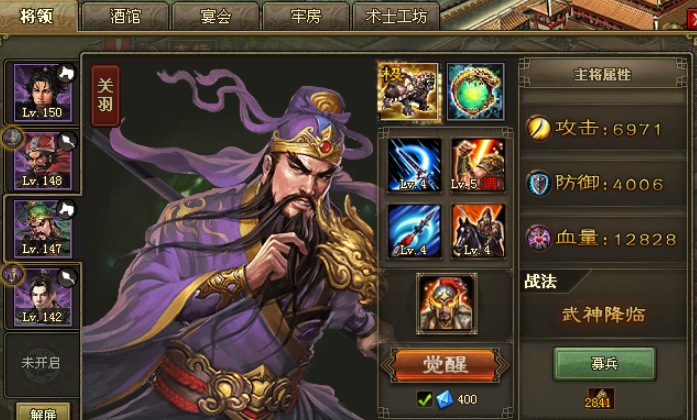
Task: Click the locked 未开启 general slot
Action: coord(41,363)
